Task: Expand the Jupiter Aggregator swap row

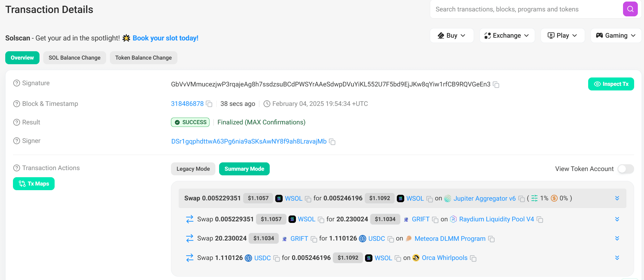Action: point(617,198)
